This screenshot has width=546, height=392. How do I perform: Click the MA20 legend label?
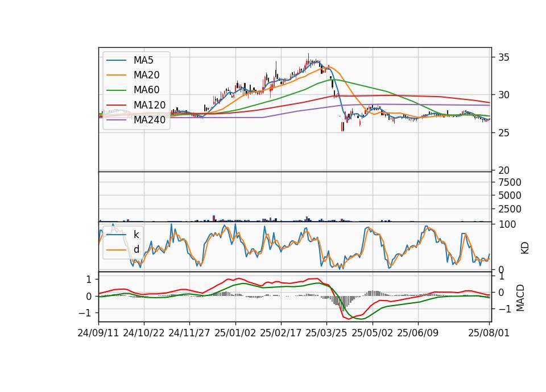[146, 75]
